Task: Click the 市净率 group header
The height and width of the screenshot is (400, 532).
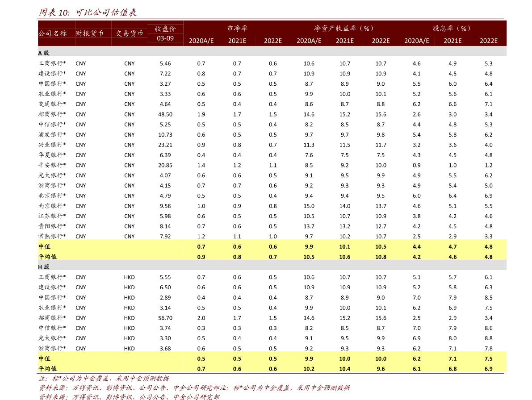Action: coord(237,28)
